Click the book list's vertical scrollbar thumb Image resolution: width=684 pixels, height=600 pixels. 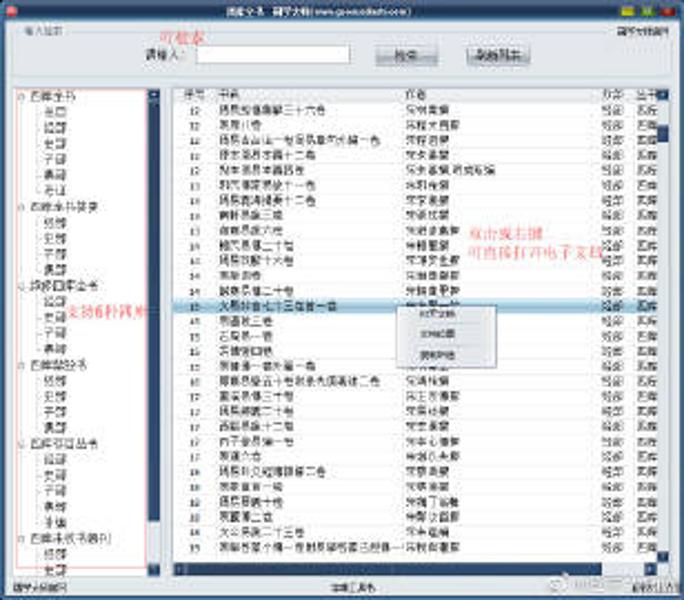pos(662,132)
